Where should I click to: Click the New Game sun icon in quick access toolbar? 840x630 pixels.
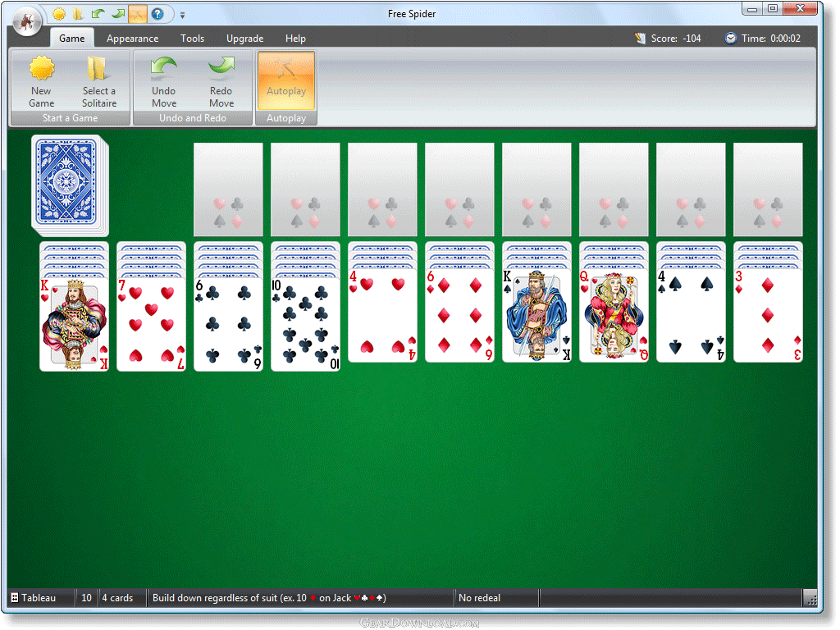click(x=59, y=14)
